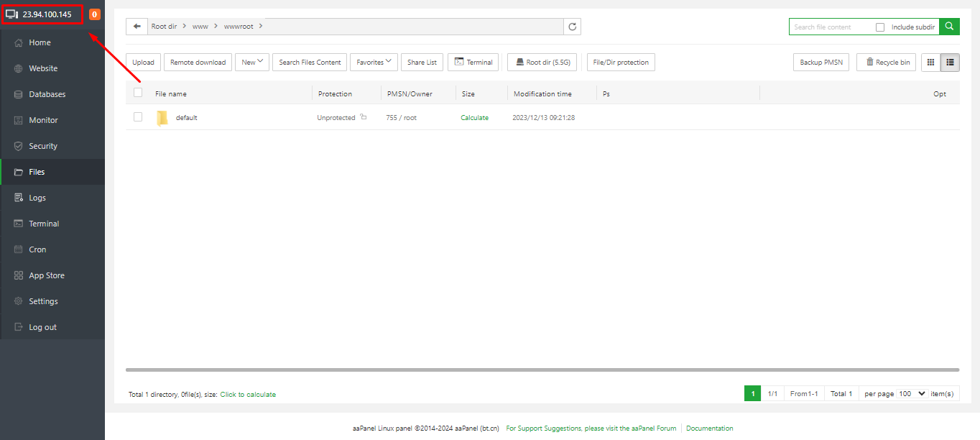This screenshot has width=980, height=440.
Task: Tick the select-all checkbox in header
Action: tap(138, 93)
